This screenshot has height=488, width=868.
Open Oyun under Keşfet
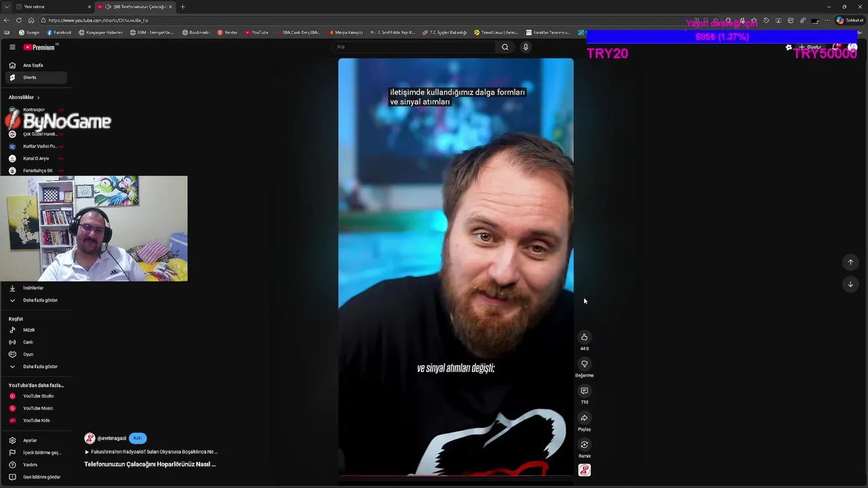click(x=35, y=354)
